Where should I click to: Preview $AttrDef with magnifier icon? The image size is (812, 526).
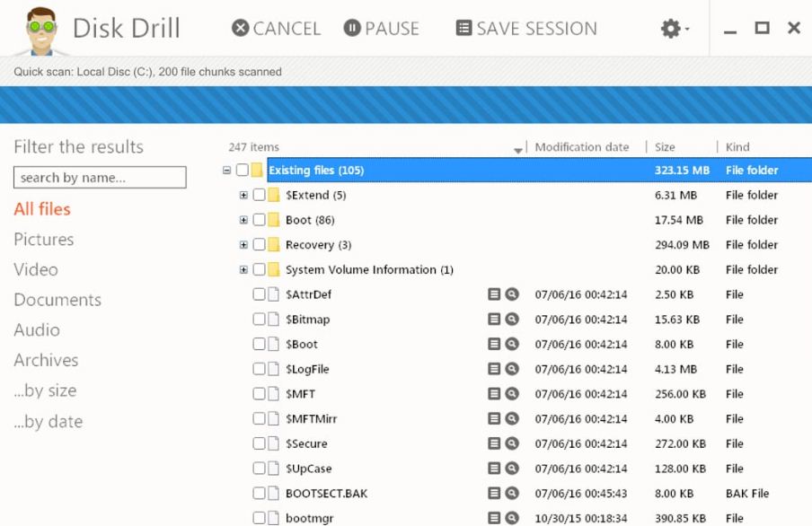point(512,294)
